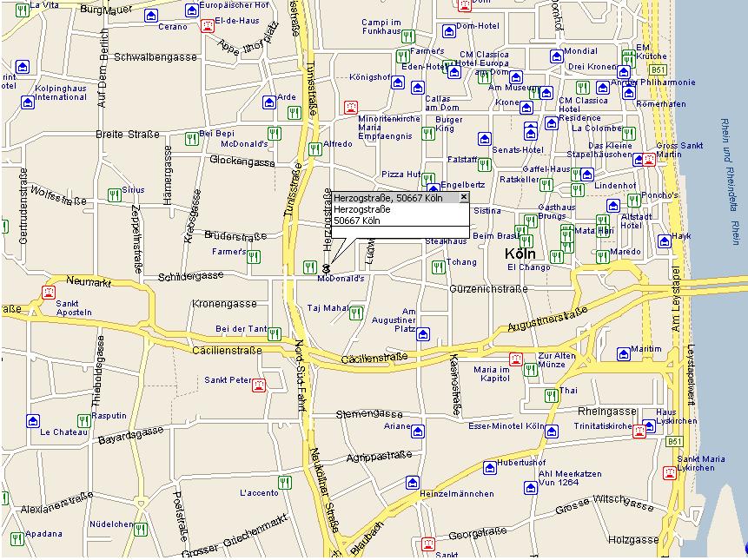Image resolution: width=748 pixels, height=560 pixels.
Task: Click the 'Glockengasse' street label
Action: tap(242, 161)
